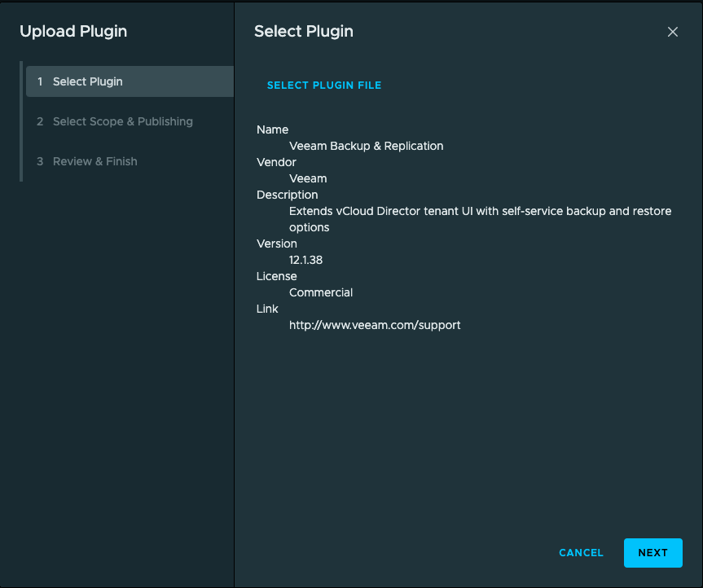Click the Select Plugin heading
This screenshot has width=703, height=588.
point(304,32)
